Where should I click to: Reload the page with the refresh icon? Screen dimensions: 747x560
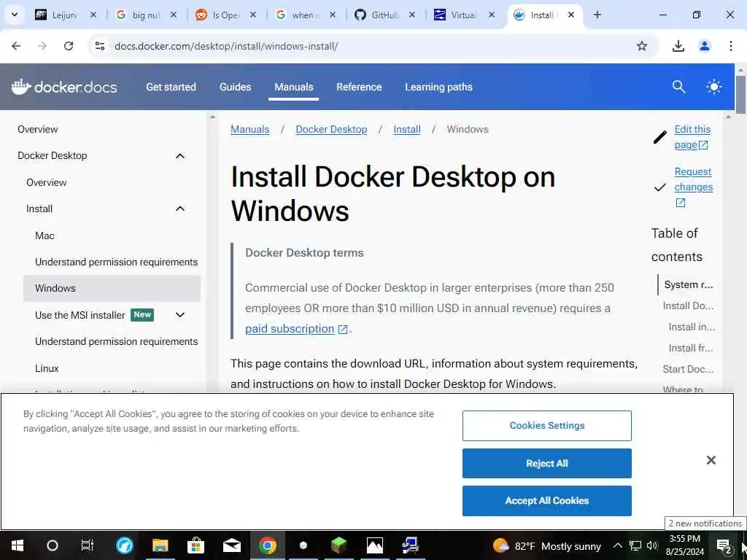pos(69,46)
